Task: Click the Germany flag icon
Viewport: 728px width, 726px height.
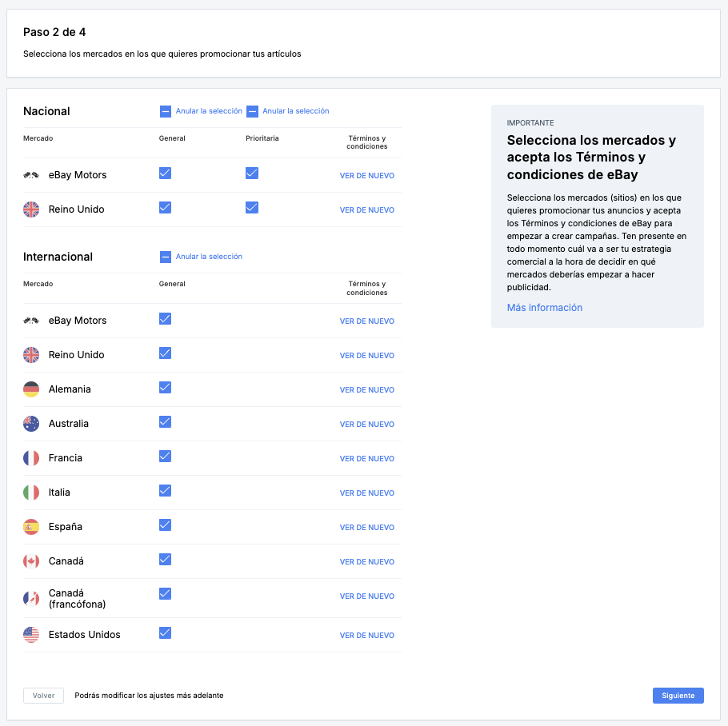Action: click(31, 389)
